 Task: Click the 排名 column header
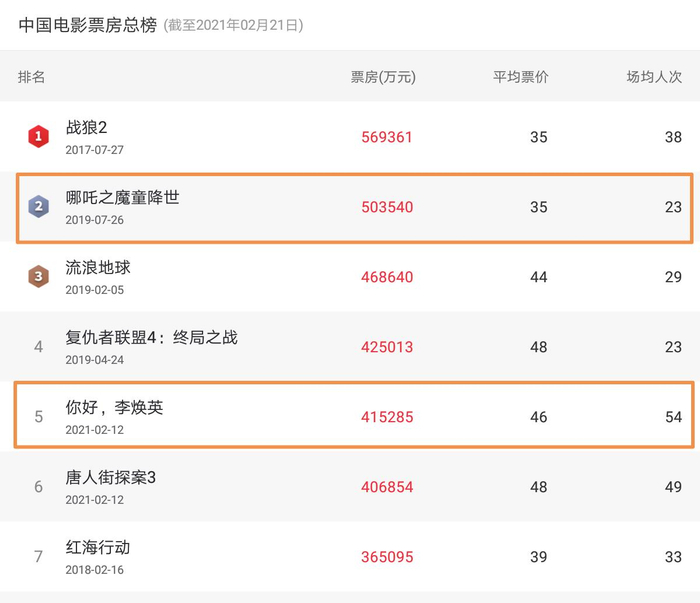point(31,77)
